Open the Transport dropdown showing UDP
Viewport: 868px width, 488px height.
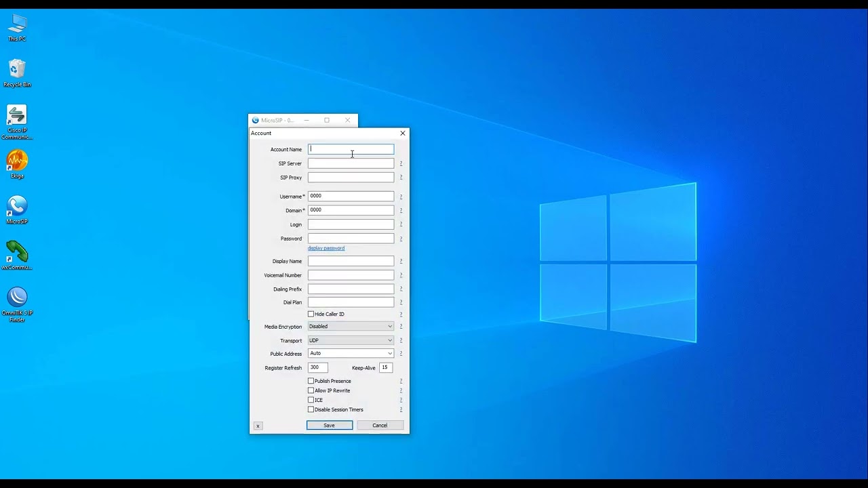click(351, 340)
